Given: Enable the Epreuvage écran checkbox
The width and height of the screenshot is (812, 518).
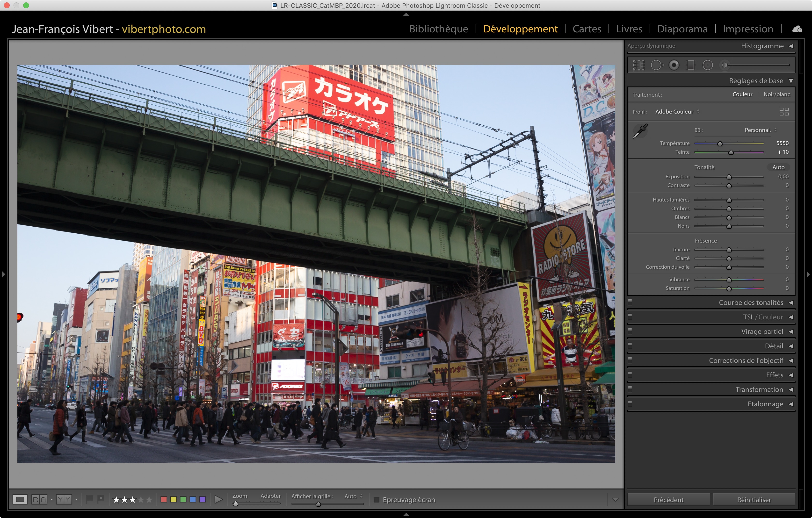Looking at the screenshot, I should coord(377,499).
